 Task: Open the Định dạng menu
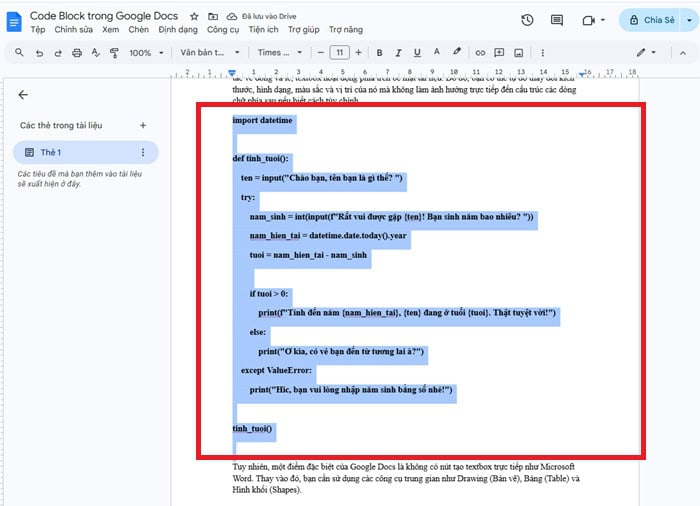(178, 29)
